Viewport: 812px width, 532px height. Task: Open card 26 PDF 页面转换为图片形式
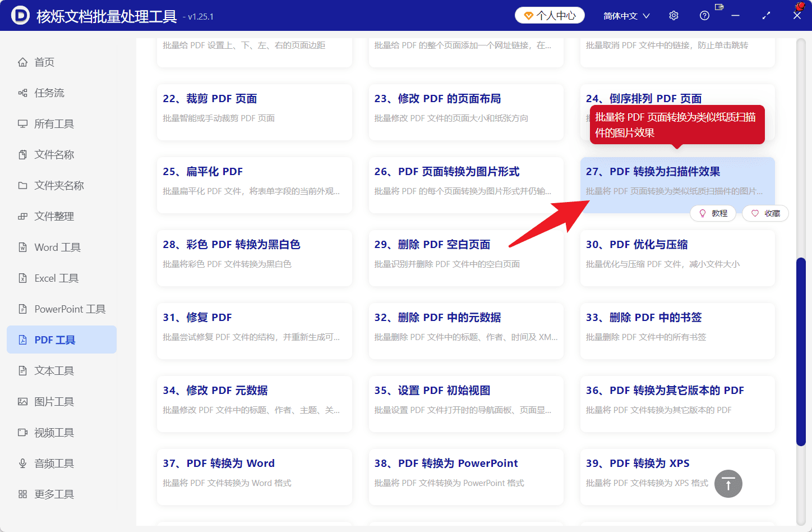click(x=466, y=185)
